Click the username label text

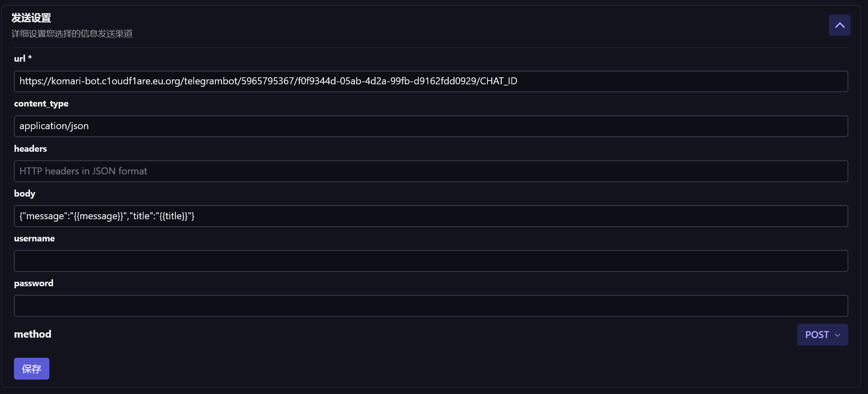click(x=34, y=239)
